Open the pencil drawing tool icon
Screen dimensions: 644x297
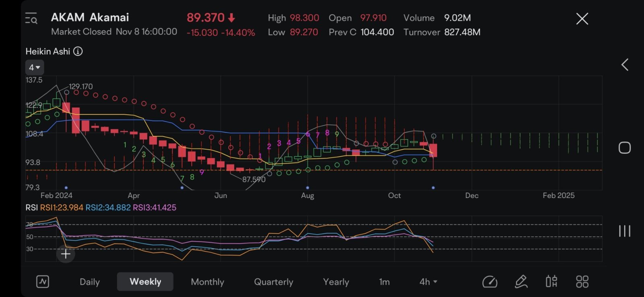(x=521, y=282)
